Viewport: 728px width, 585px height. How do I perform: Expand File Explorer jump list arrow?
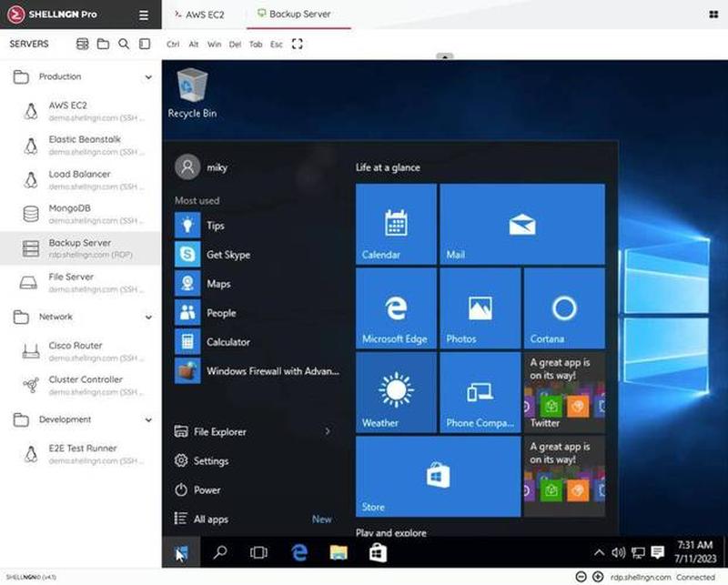328,431
